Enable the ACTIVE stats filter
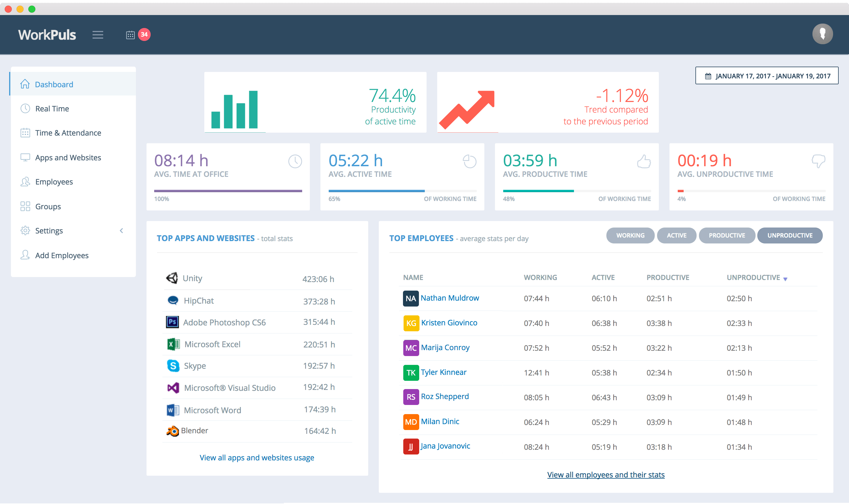The image size is (849, 504). click(x=677, y=235)
